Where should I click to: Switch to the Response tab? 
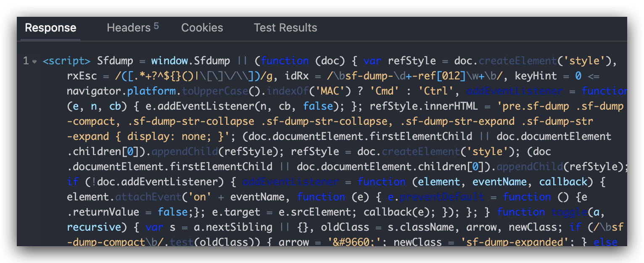50,28
